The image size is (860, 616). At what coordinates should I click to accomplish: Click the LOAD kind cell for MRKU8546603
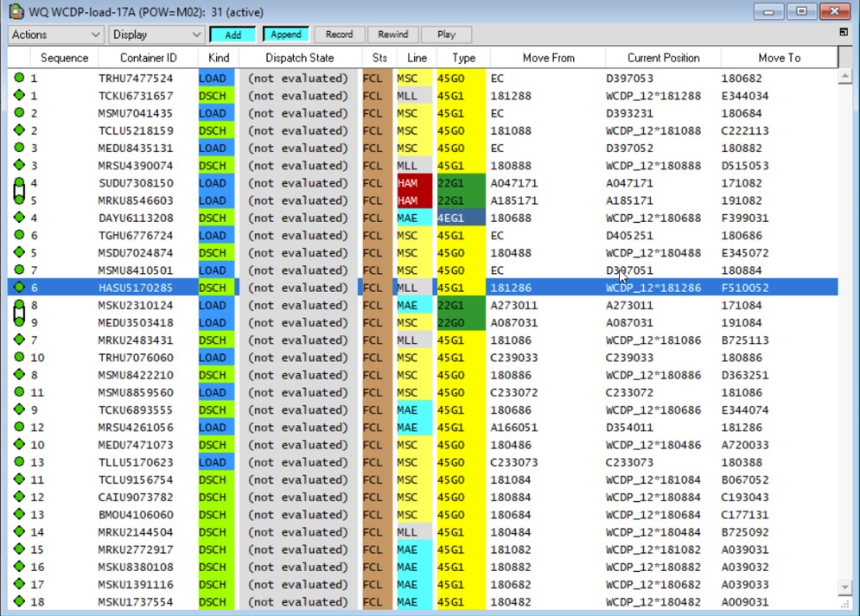pos(216,200)
